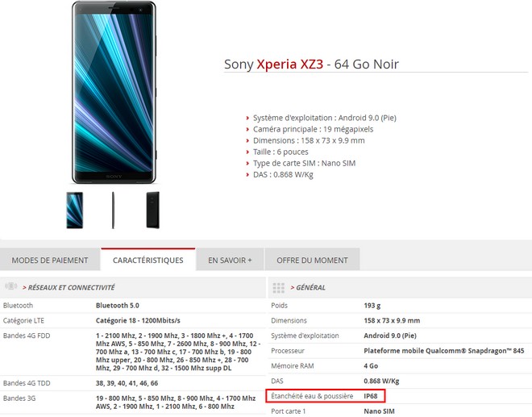Click the Réseaux et Connectivité section icon
This screenshot has width=532, height=417.
[x=10, y=286]
